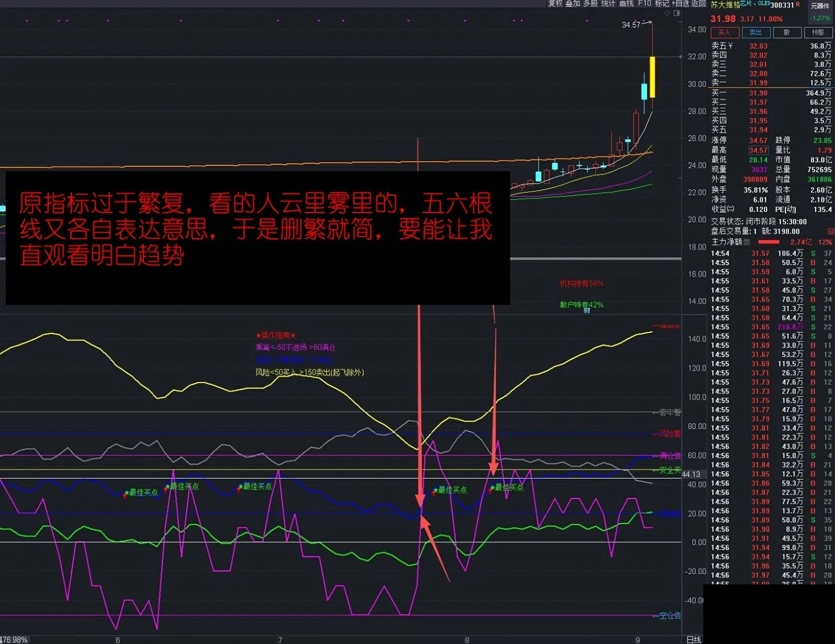The image size is (835, 644).
Task: Click the picture-in-picture panel icon near 34.57
Action: 676,13
